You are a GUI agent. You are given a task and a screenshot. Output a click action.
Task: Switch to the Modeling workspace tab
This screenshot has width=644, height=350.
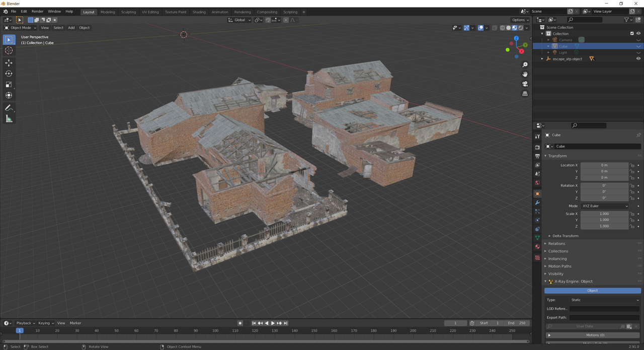[x=108, y=12]
